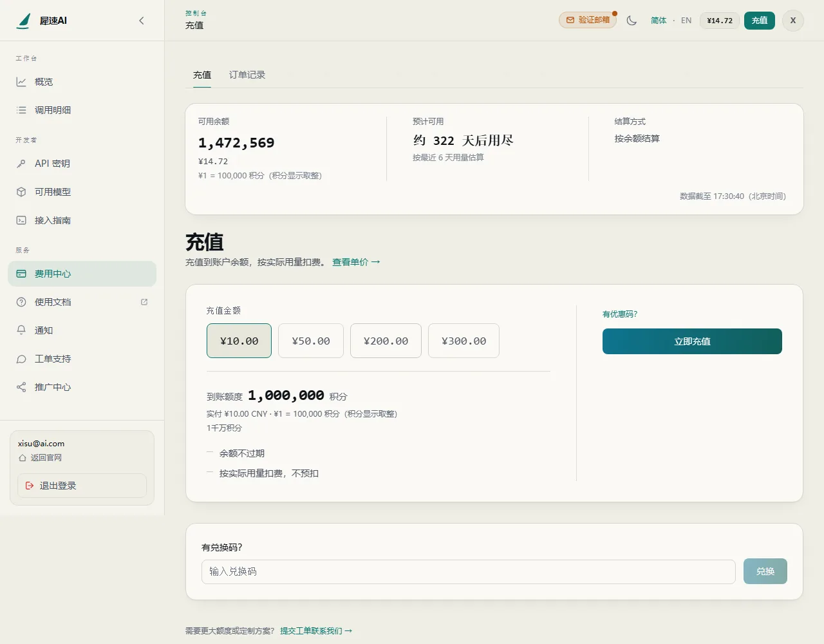Open the 调用明细 call details page
This screenshot has width=824, height=644.
[x=82, y=110]
